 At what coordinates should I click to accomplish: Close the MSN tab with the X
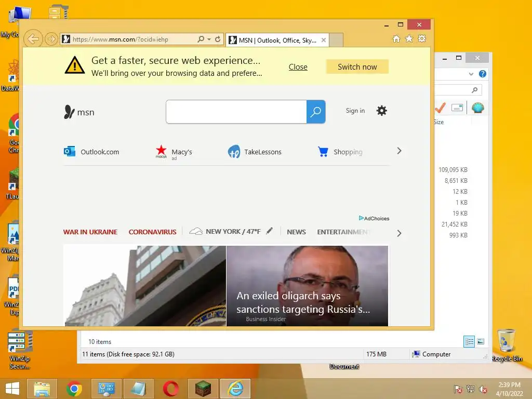coord(324,40)
